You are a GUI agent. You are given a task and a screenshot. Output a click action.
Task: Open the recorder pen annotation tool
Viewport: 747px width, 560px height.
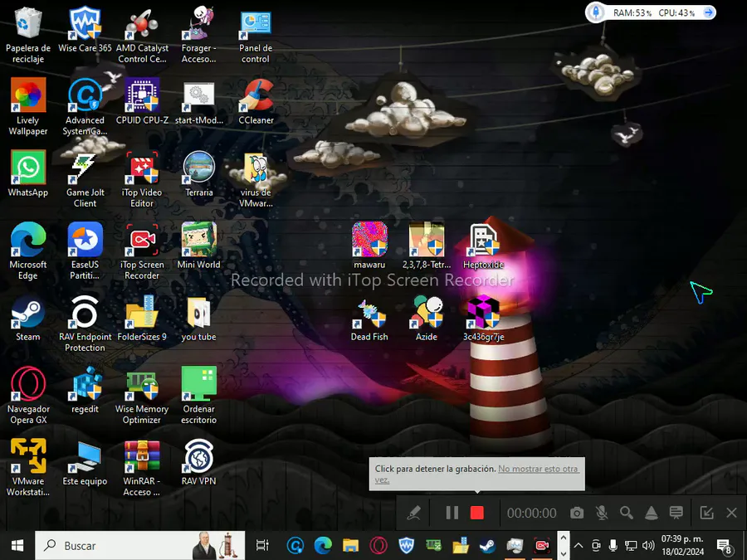[413, 513]
